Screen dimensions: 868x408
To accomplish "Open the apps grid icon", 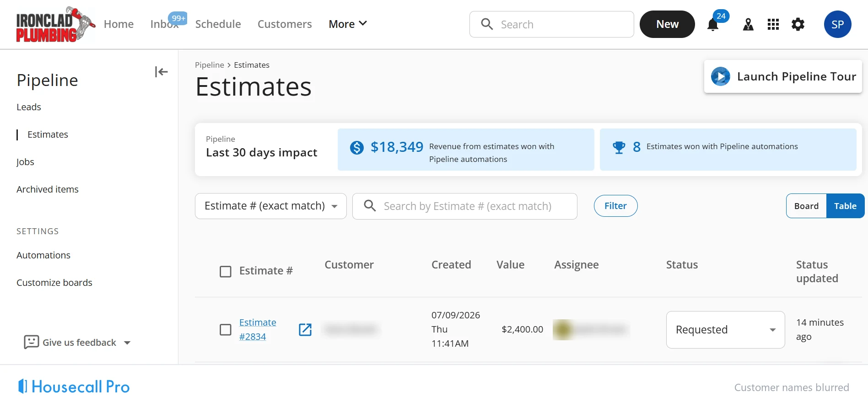I will tap(773, 24).
